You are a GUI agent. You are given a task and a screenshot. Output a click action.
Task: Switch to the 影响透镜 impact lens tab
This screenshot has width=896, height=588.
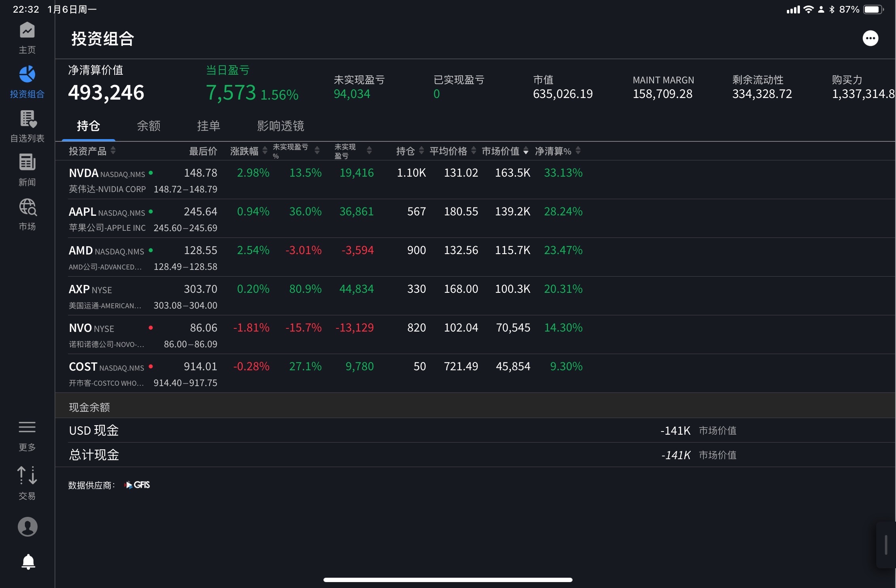280,126
